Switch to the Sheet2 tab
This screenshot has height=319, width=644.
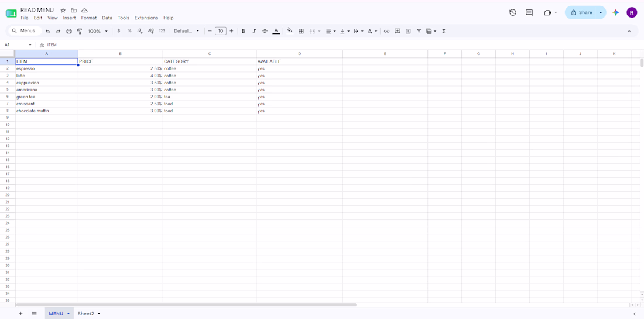tap(86, 314)
